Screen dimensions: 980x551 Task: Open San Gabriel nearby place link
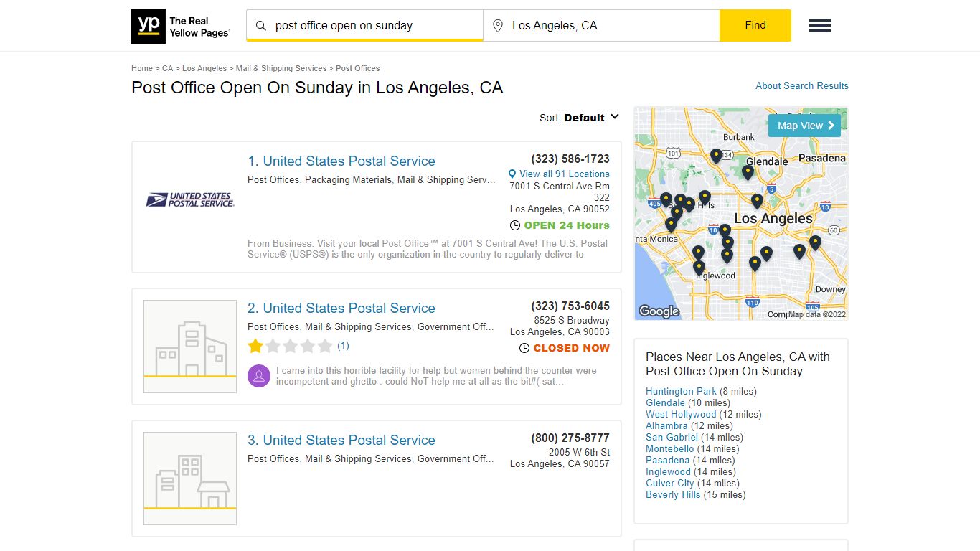672,438
